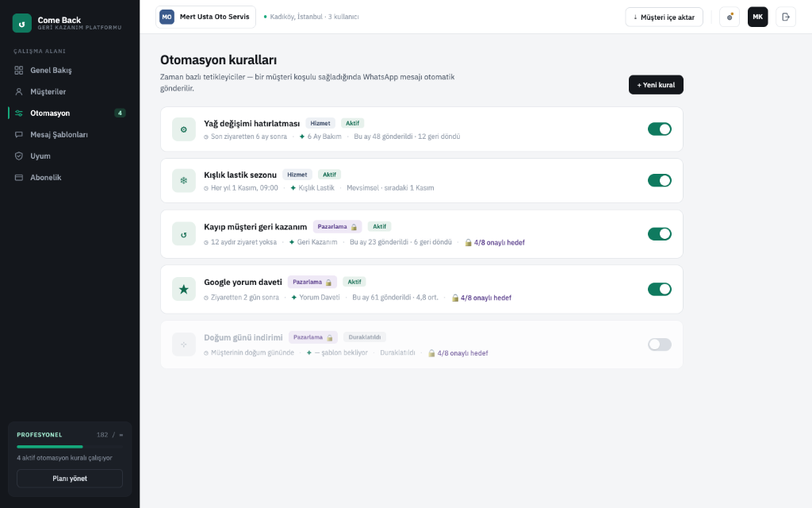Click the Otomasyon kuralları heading
Image resolution: width=812 pixels, height=508 pixels.
pyautogui.click(x=219, y=60)
